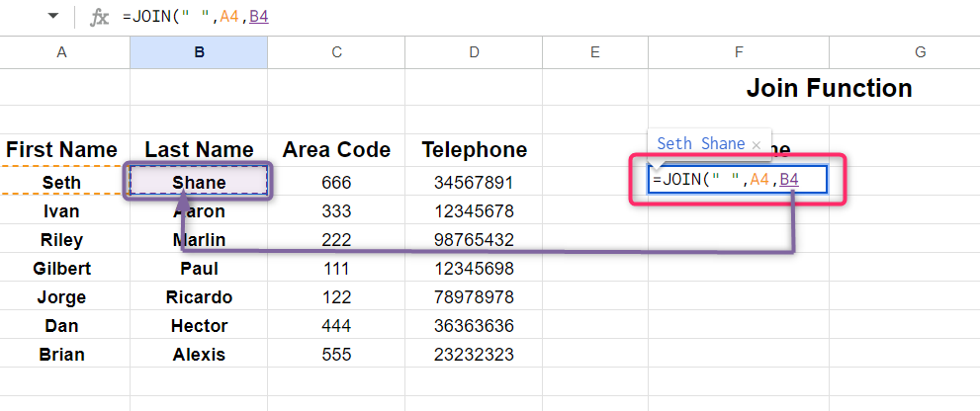Select the column G header
The image size is (980, 411).
(920, 52)
